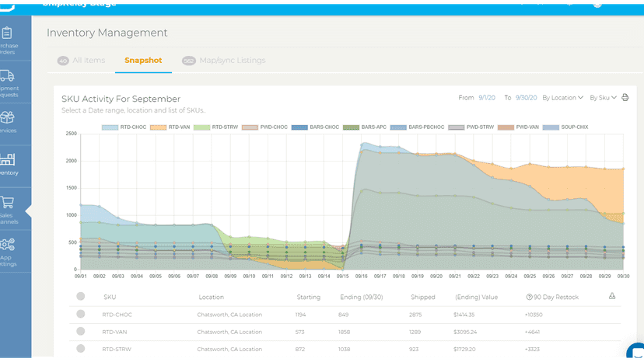Click the download icon in table header
This screenshot has height=362, width=644.
[x=612, y=296]
